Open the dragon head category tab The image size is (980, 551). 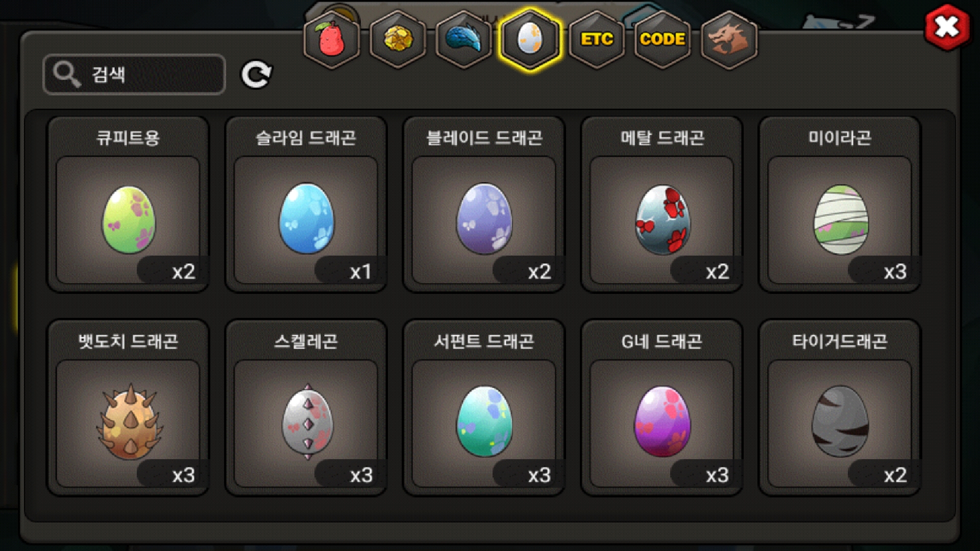click(729, 39)
